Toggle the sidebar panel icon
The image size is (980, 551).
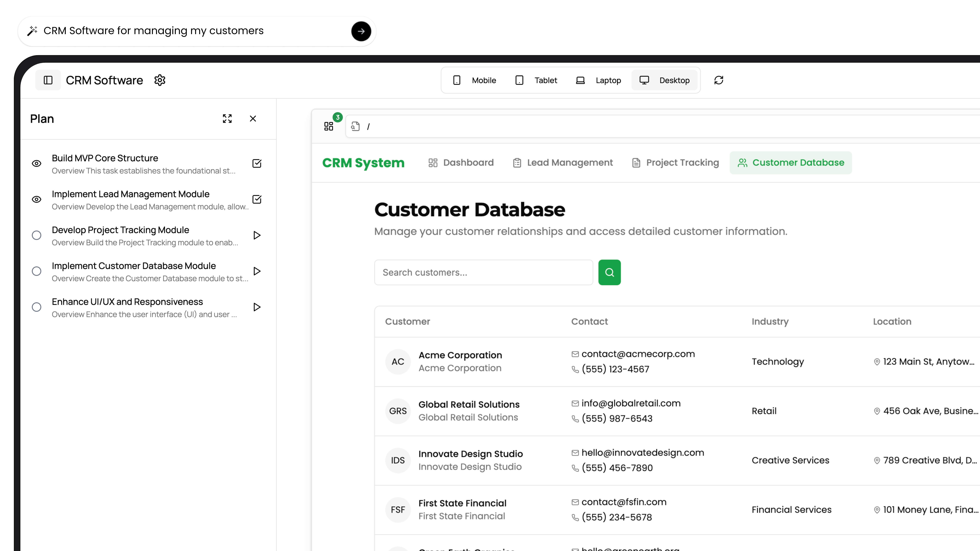48,80
